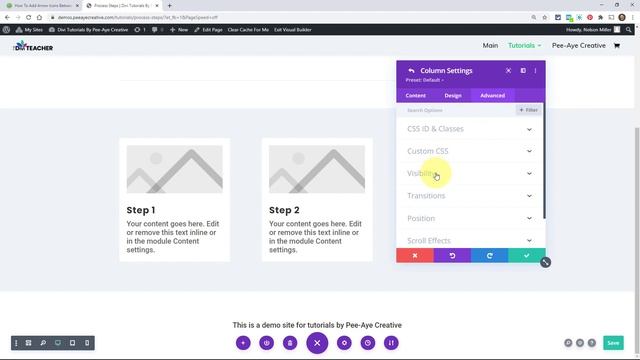The image size is (640, 360).
Task: Visit the Pee-Aye Creative menu link
Action: click(578, 45)
